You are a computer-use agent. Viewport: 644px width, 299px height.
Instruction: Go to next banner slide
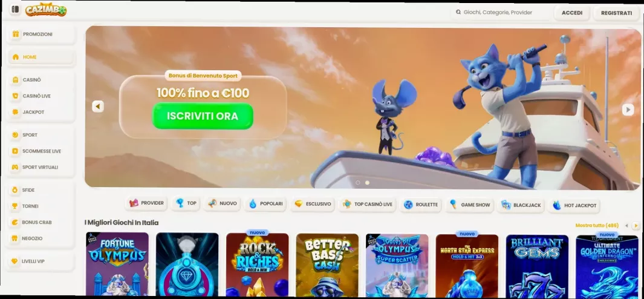[x=628, y=110]
